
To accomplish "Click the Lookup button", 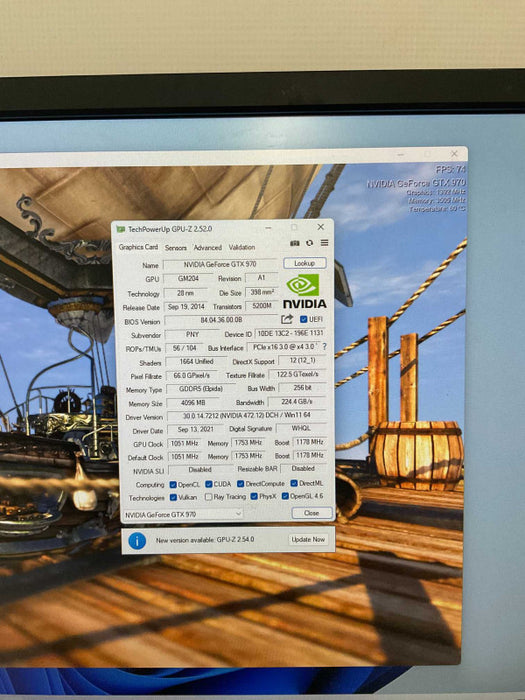I will pyautogui.click(x=304, y=263).
